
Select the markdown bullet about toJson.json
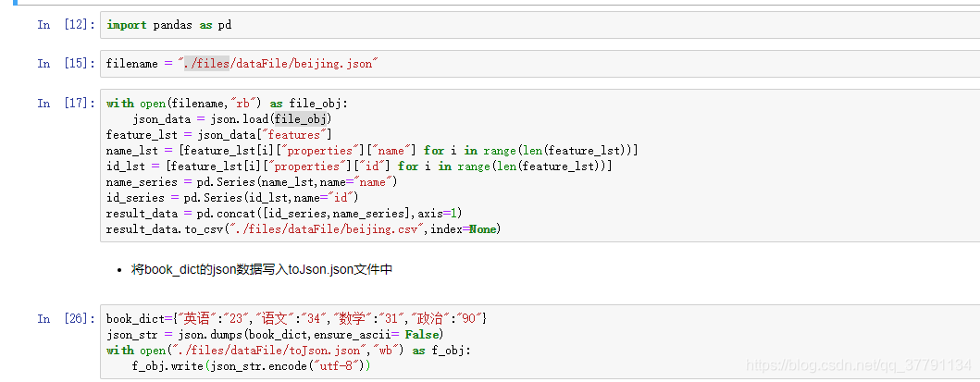pos(262,270)
